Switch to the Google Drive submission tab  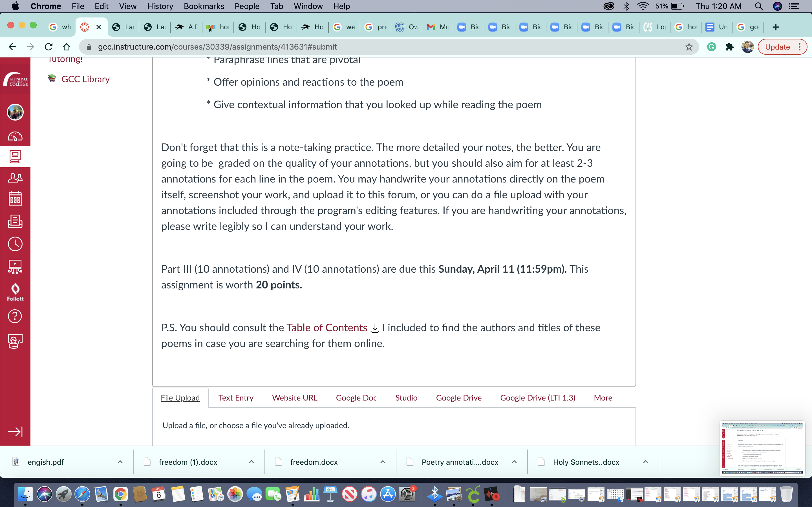458,398
